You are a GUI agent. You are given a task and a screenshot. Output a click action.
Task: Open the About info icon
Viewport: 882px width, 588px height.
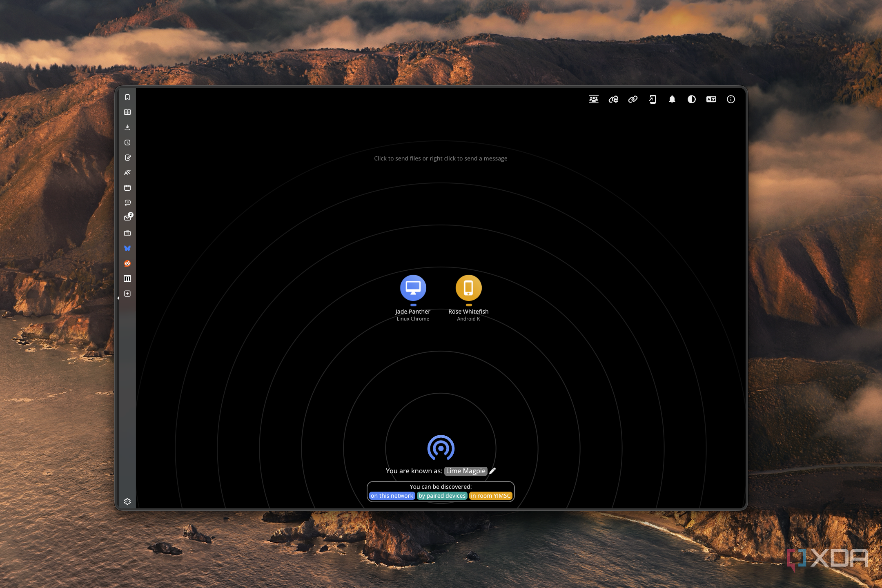coord(731,99)
